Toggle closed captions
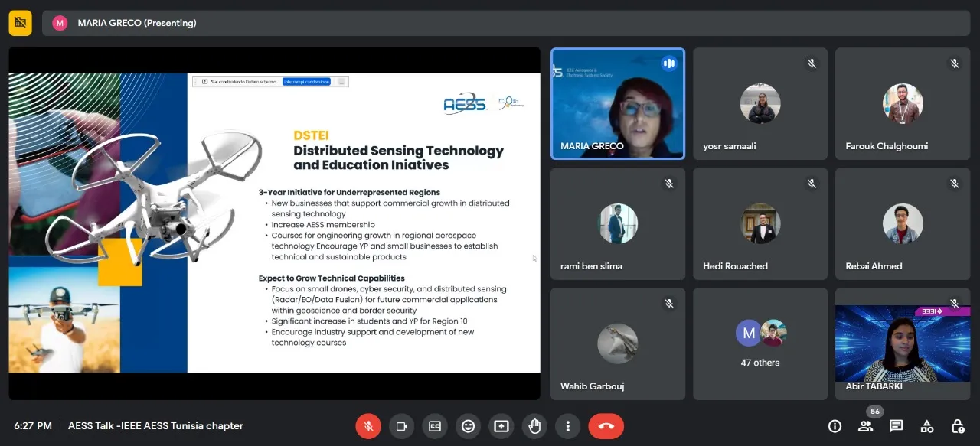This screenshot has height=446, width=980. pos(435,426)
